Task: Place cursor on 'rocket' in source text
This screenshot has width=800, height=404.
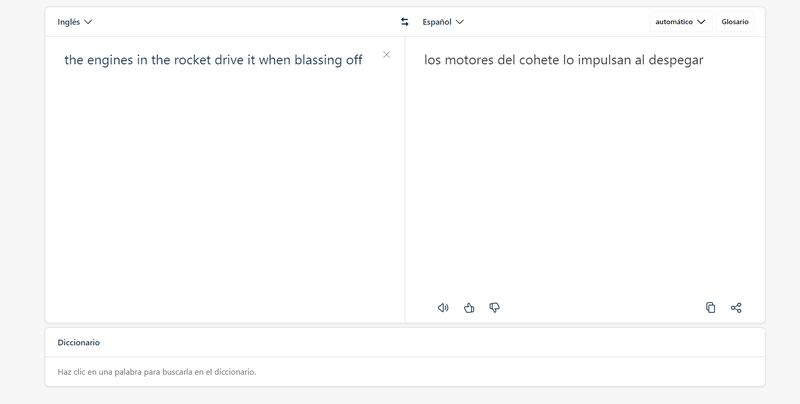Action: pos(192,60)
